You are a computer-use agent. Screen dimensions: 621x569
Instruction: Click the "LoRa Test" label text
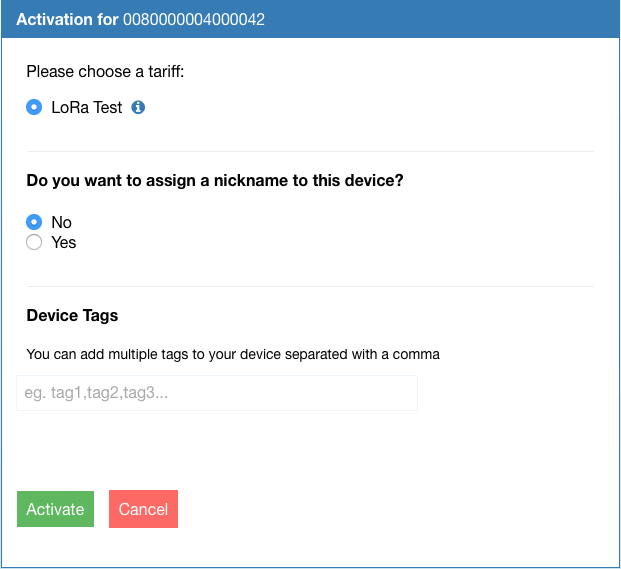click(x=87, y=107)
